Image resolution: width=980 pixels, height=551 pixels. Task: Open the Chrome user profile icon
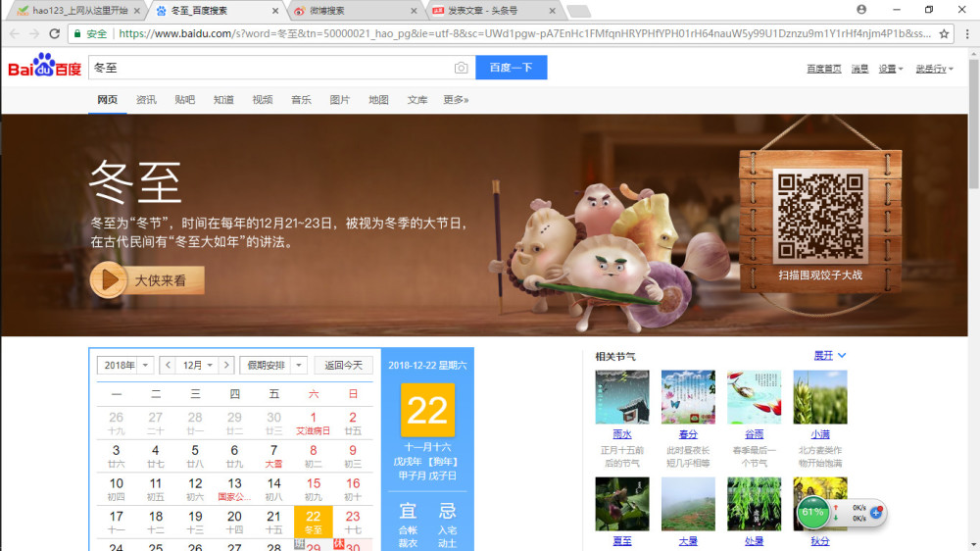point(861,10)
